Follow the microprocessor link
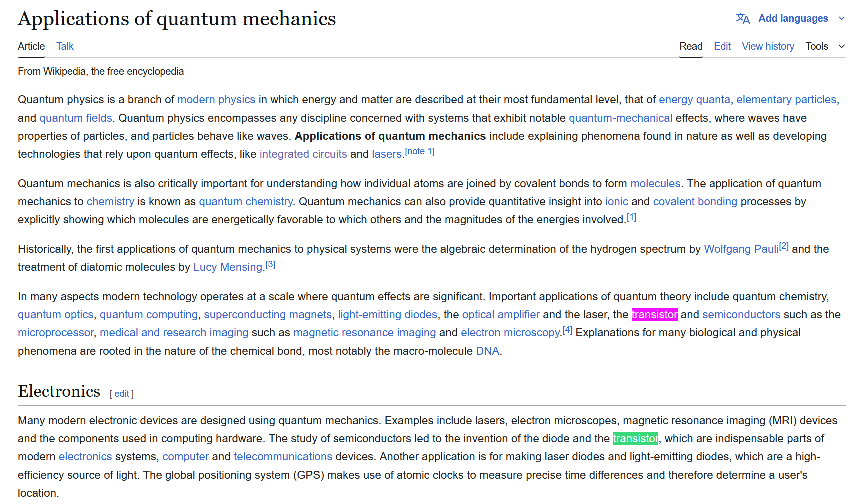 point(55,333)
